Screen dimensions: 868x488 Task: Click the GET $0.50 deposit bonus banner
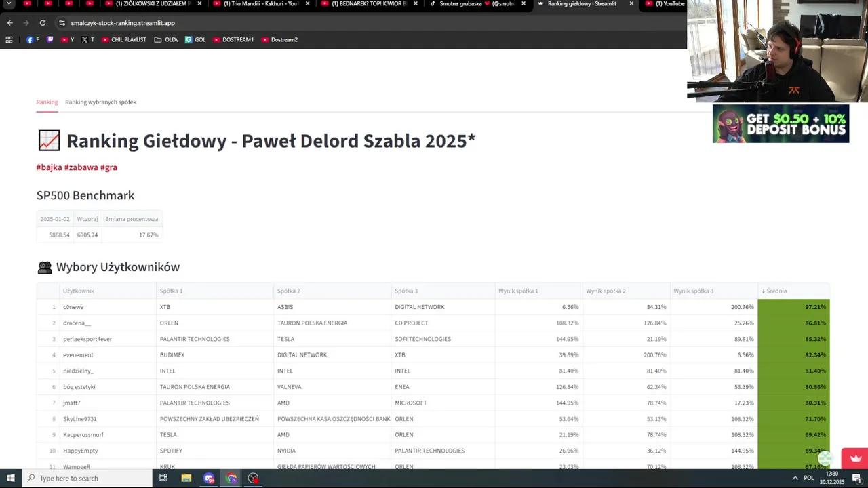coord(781,123)
